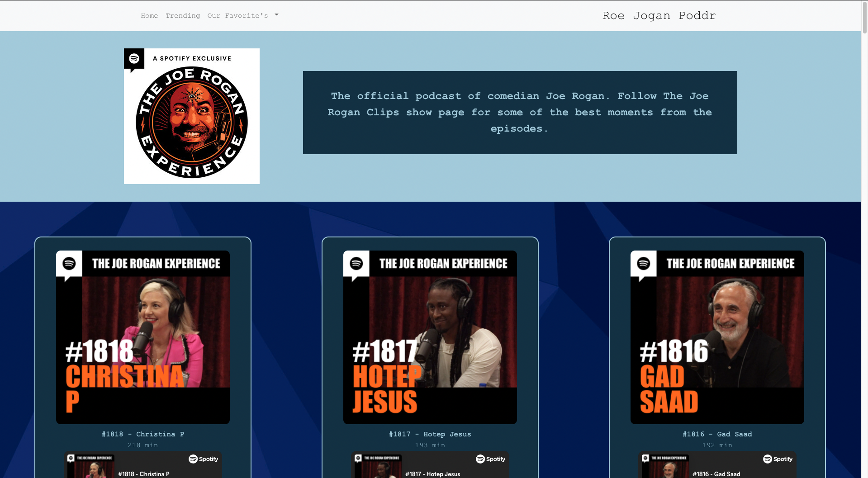Click the page vertical scrollbar thumb
Image resolution: width=868 pixels, height=478 pixels.
click(864, 17)
